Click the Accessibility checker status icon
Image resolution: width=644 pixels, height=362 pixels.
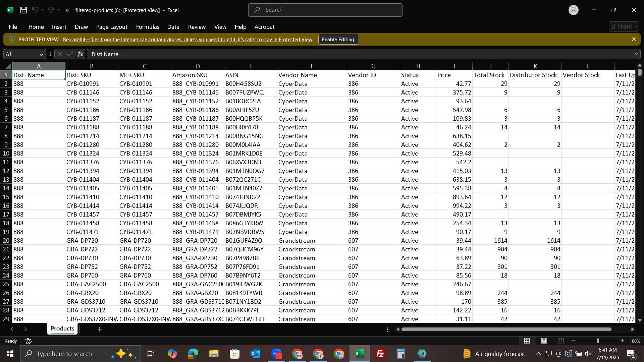coord(29,341)
